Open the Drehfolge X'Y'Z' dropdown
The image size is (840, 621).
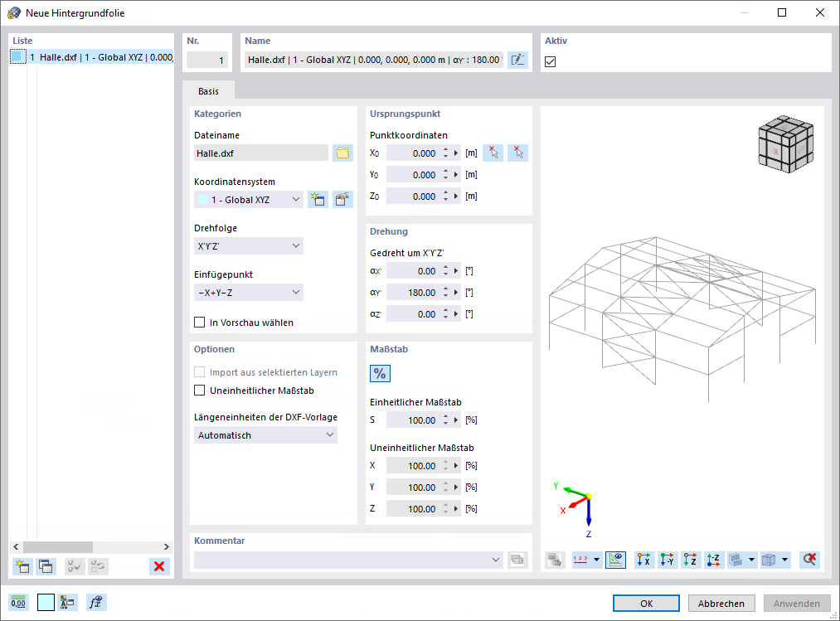click(x=249, y=246)
